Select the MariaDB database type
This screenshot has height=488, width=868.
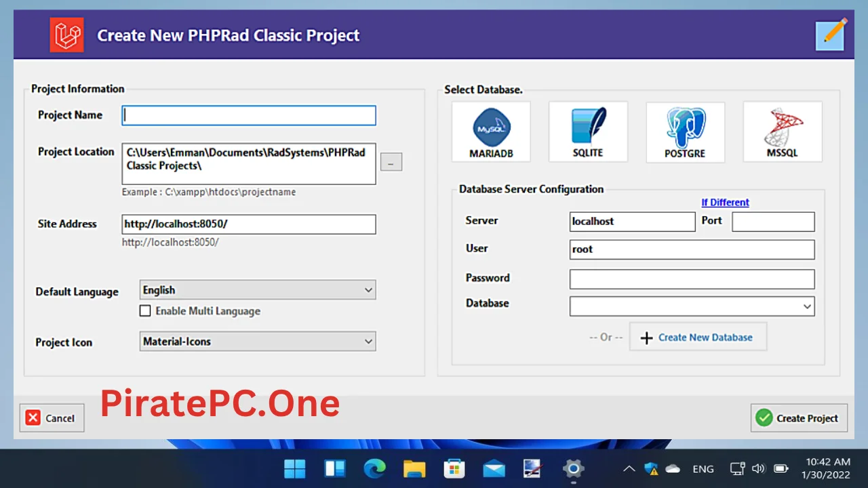491,132
